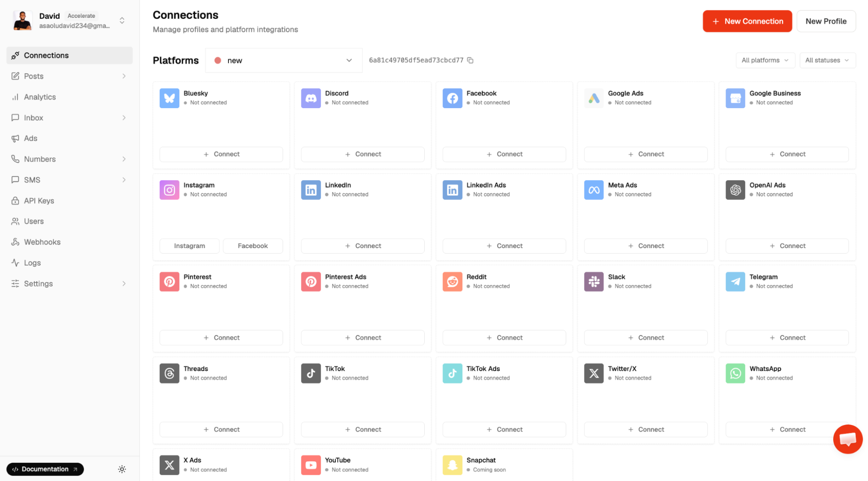
Task: Click the Google Ads platform icon
Action: [x=594, y=98]
